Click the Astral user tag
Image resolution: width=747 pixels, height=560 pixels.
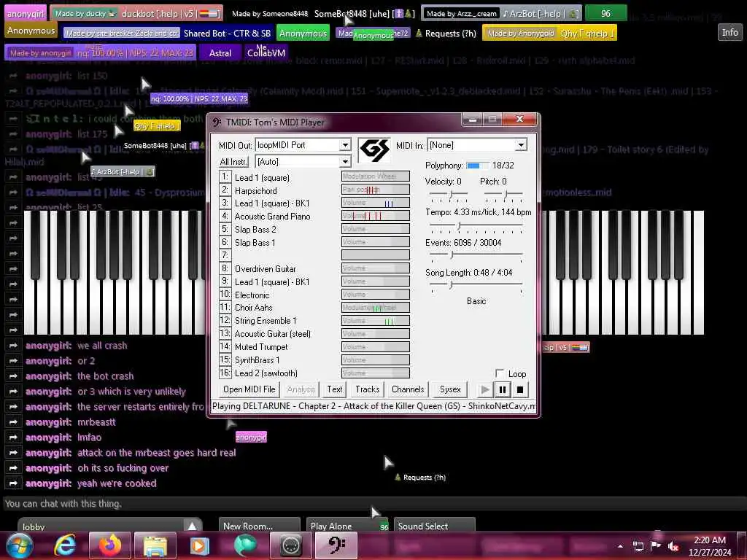[220, 52]
